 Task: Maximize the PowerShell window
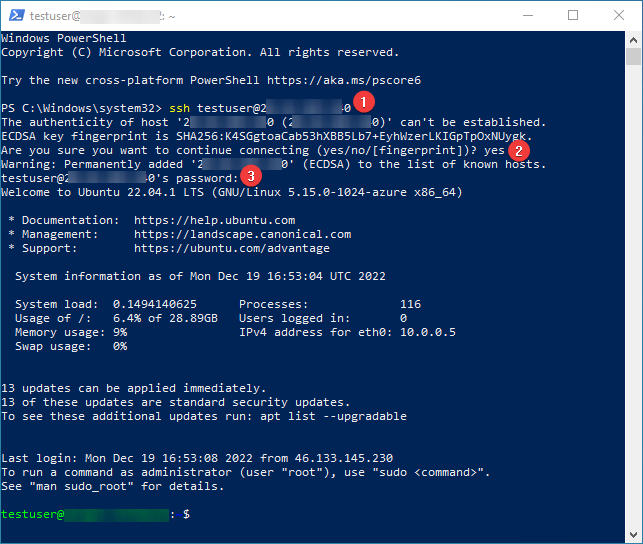pos(573,15)
